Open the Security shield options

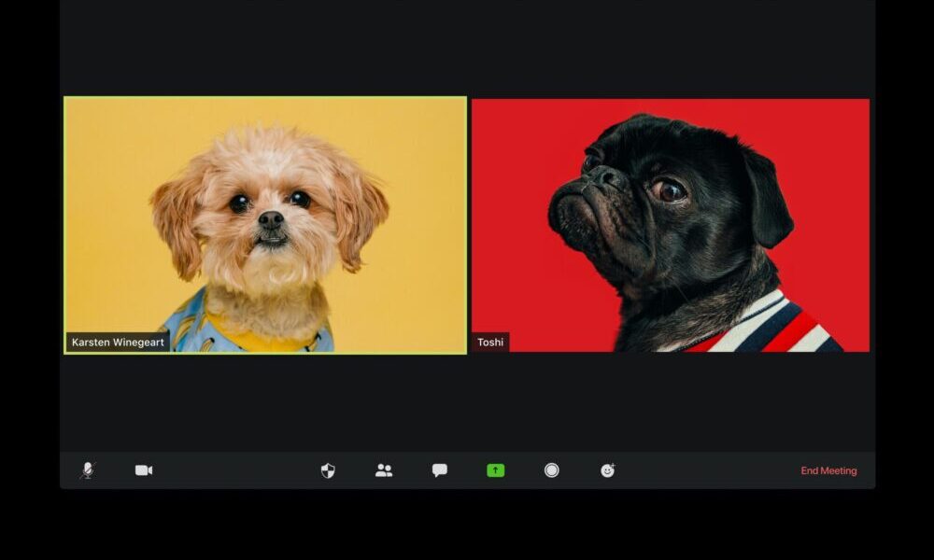point(328,470)
